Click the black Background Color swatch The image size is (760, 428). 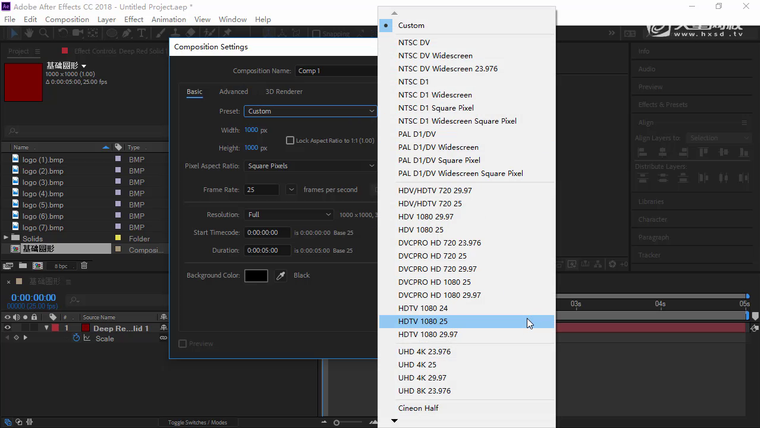click(256, 275)
